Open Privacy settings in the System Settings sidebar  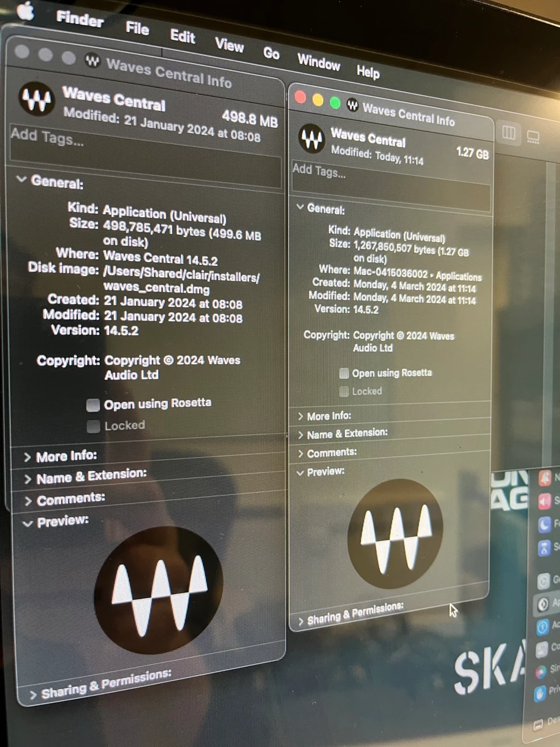[x=540, y=692]
